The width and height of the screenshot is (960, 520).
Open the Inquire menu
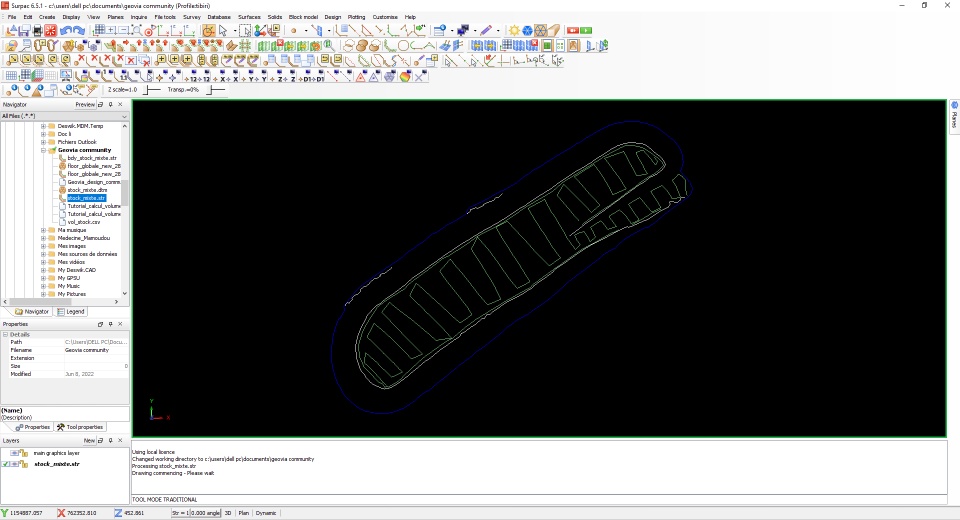(138, 17)
